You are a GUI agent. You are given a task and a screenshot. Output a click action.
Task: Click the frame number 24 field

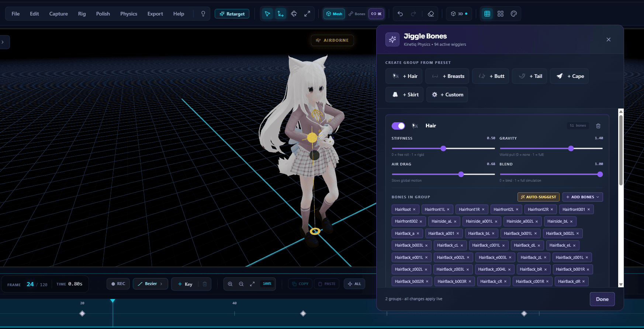coord(30,284)
